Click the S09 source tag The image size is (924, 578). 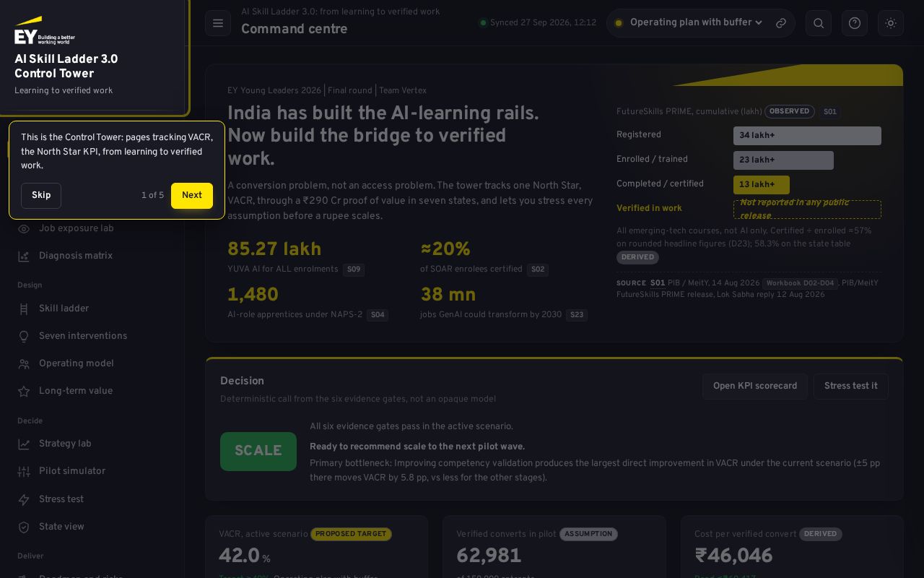coord(354,269)
